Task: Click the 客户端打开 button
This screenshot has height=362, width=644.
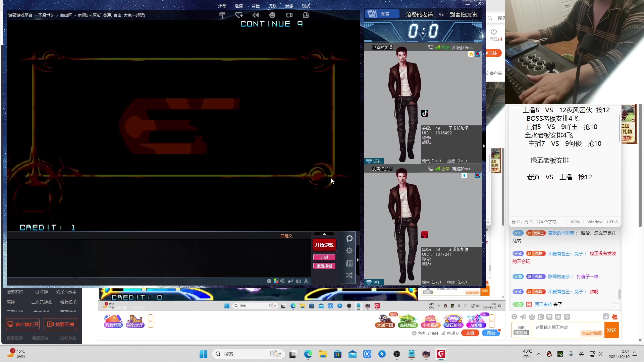Action: (x=23, y=324)
